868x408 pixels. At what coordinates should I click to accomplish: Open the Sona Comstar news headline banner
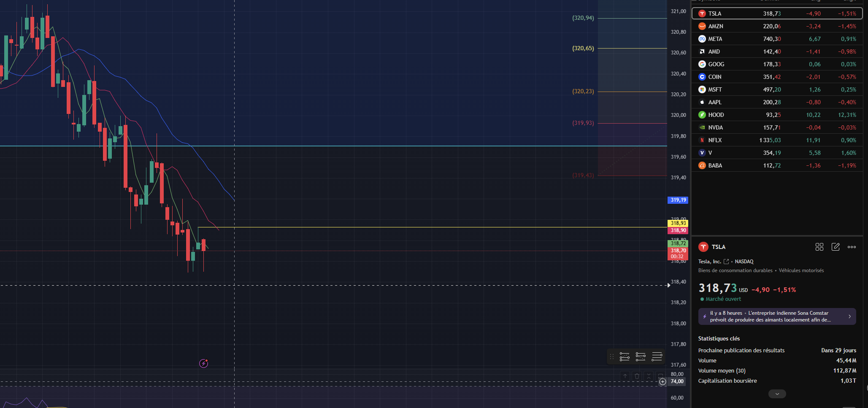(x=777, y=316)
